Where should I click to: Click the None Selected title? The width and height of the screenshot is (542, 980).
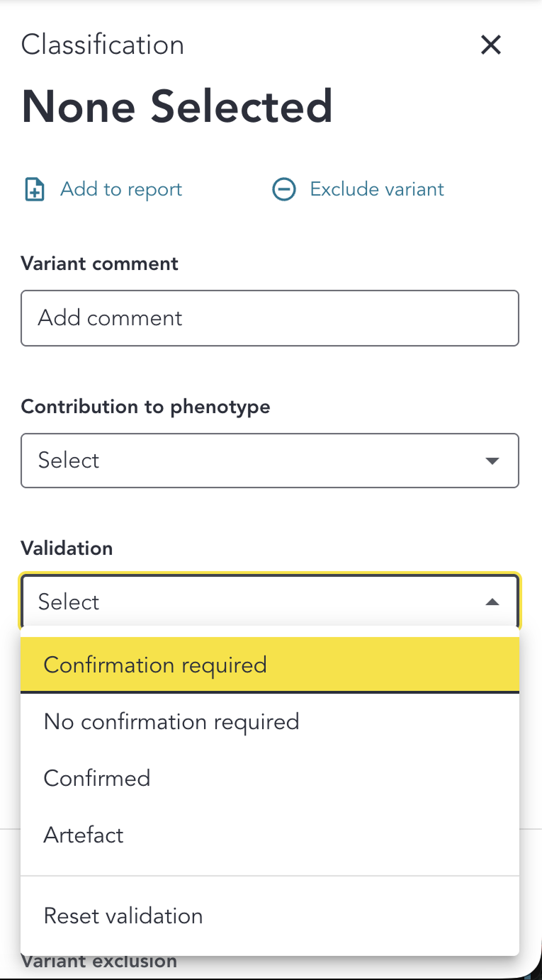[x=177, y=106]
